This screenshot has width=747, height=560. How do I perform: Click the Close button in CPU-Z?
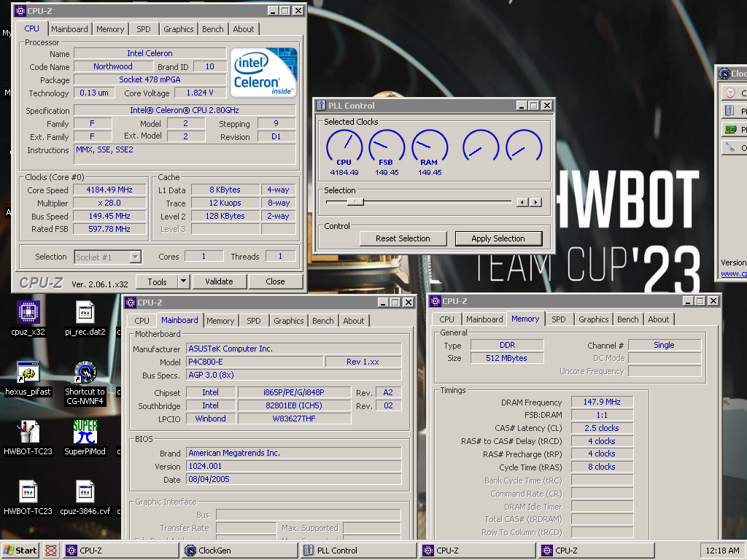click(275, 281)
